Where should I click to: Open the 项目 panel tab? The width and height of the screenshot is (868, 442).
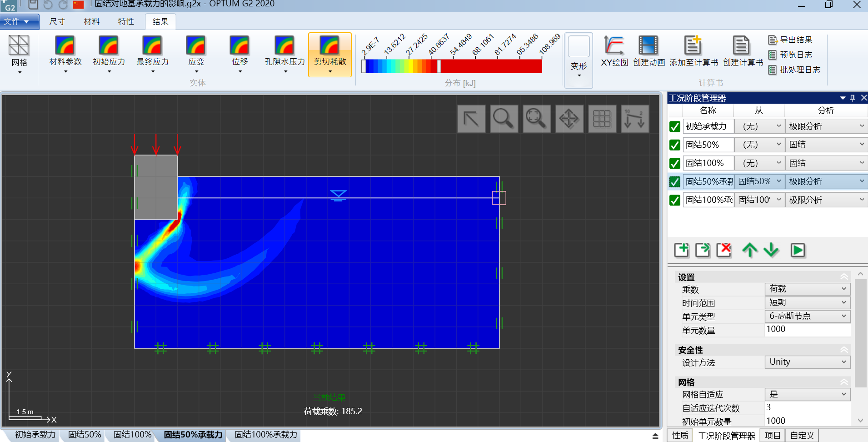(773, 436)
